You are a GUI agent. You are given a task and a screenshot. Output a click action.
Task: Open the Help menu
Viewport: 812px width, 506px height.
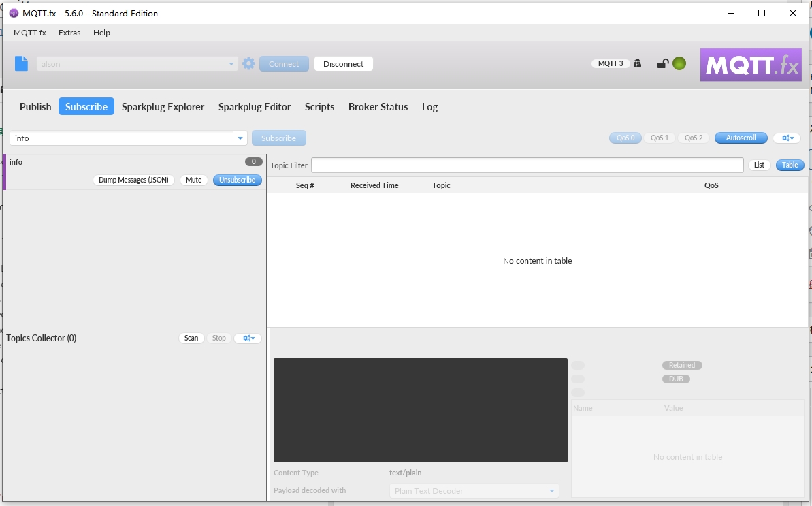pyautogui.click(x=101, y=33)
